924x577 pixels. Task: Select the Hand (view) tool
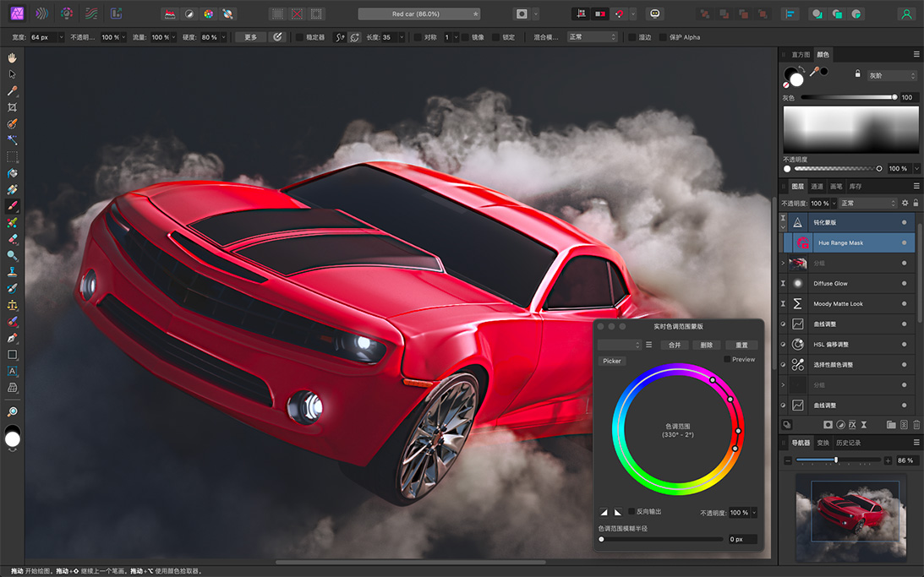12,58
